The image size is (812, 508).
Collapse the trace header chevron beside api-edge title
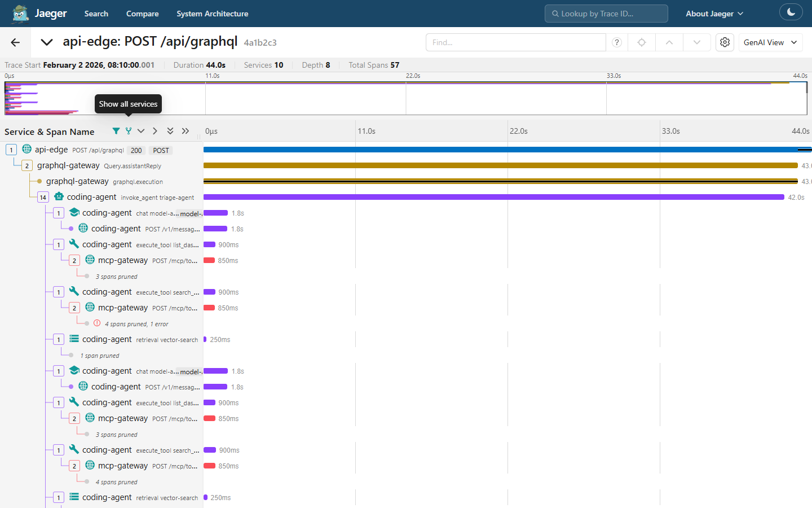pos(47,42)
